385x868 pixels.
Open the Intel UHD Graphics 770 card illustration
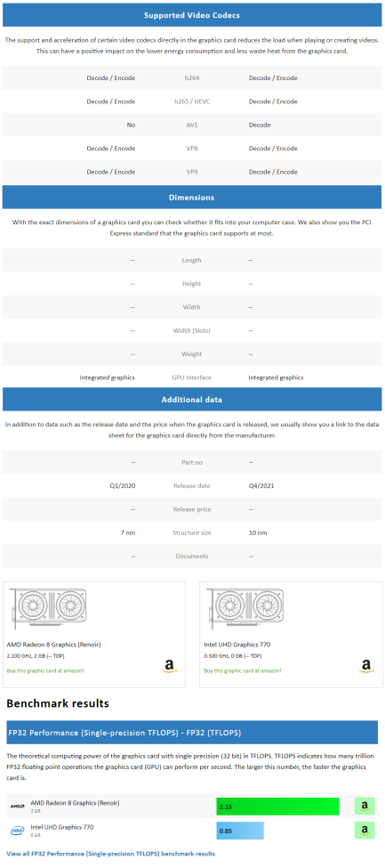(x=245, y=607)
